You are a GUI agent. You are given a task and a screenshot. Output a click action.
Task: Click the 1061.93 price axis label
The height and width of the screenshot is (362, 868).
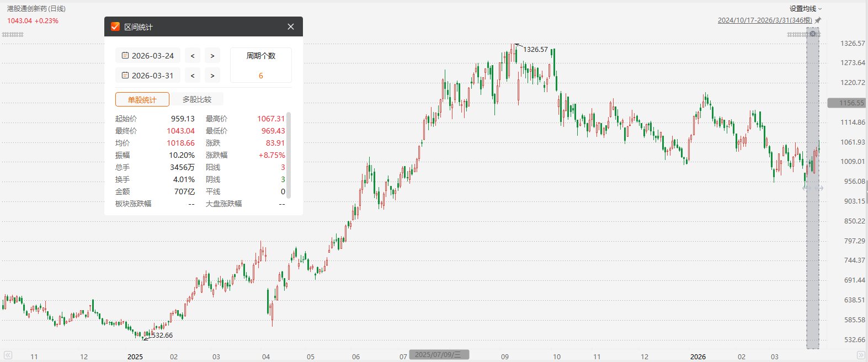click(853, 142)
